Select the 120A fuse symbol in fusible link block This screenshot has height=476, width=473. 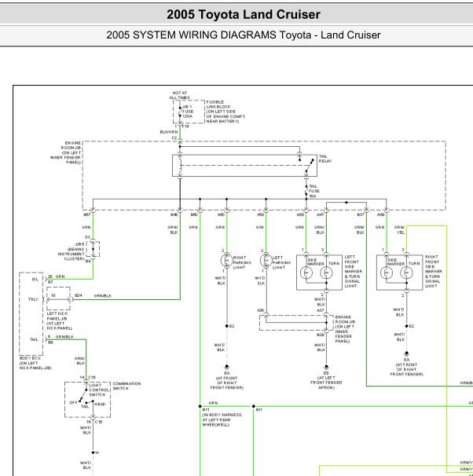click(180, 112)
